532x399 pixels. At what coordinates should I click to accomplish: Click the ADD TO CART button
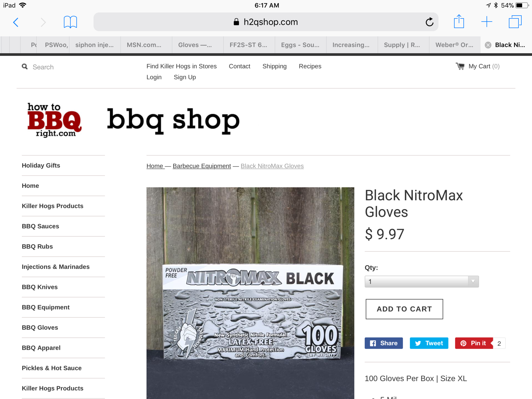(404, 309)
